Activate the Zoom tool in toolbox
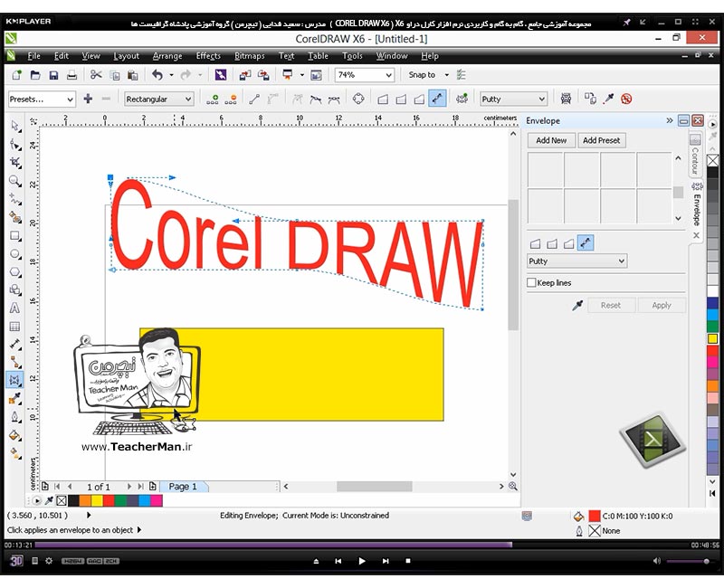This screenshot has width=724, height=588. [x=14, y=180]
